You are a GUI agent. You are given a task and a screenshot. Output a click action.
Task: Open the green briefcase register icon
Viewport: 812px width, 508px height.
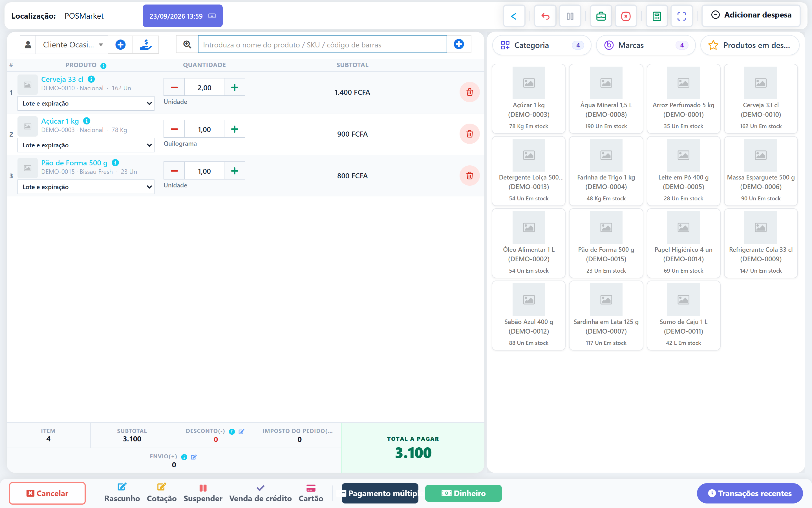[x=601, y=16]
